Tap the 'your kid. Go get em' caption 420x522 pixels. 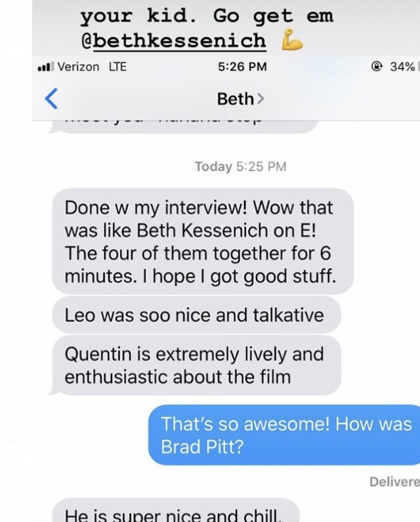tap(207, 16)
